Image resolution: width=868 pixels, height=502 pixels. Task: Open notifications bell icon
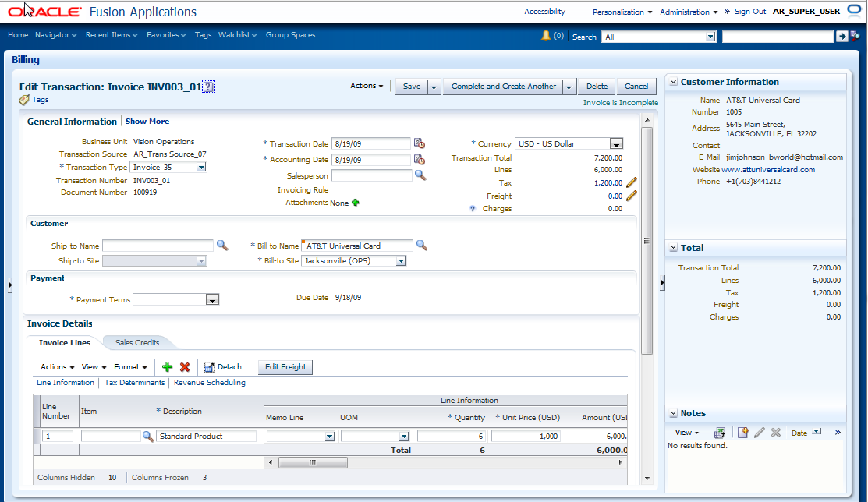coord(546,36)
